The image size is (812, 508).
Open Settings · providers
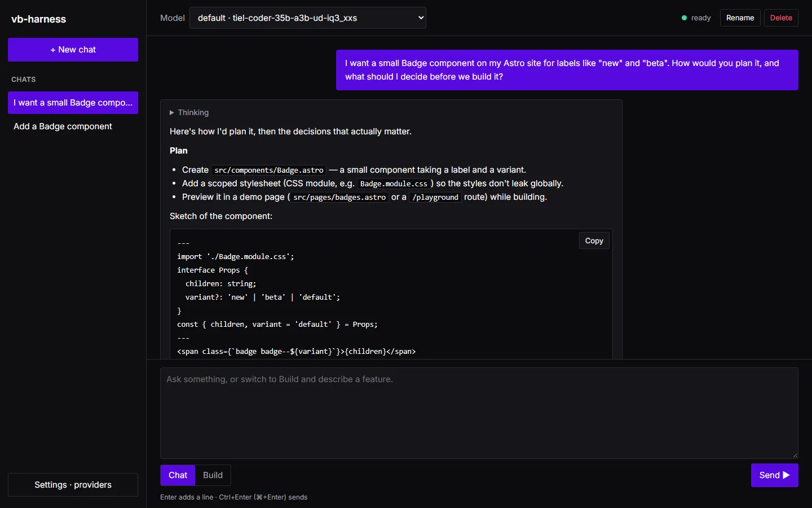point(73,485)
